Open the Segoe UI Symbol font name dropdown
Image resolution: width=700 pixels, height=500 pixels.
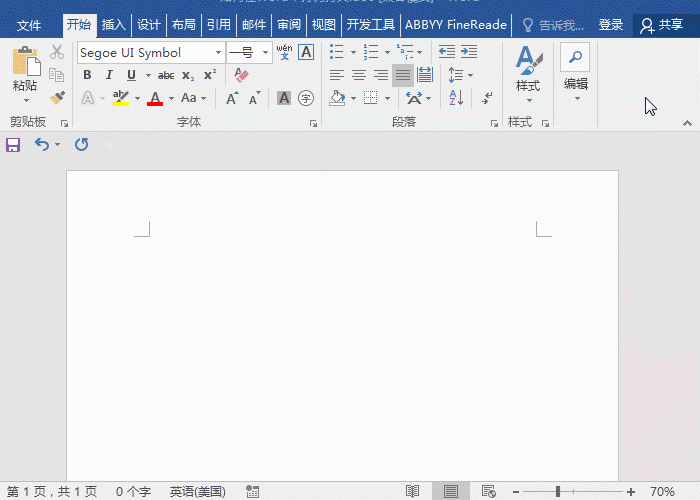(218, 52)
